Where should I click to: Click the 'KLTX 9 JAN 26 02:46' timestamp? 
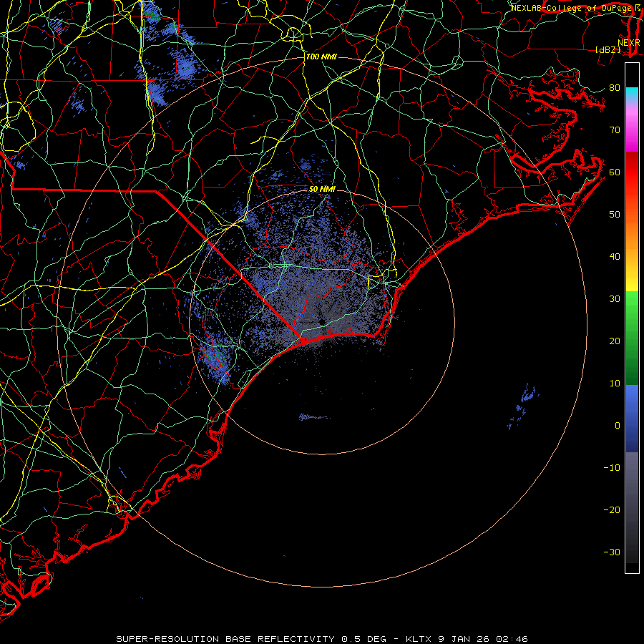tap(467, 639)
